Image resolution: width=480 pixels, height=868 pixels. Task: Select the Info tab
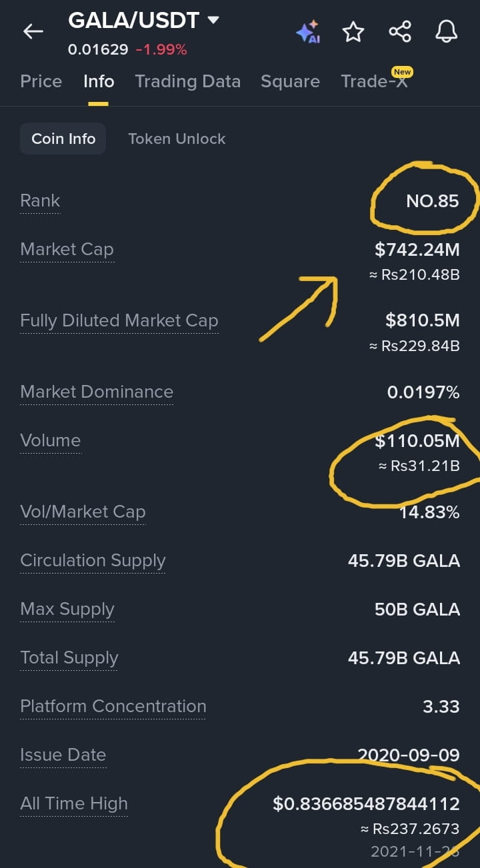[x=99, y=81]
